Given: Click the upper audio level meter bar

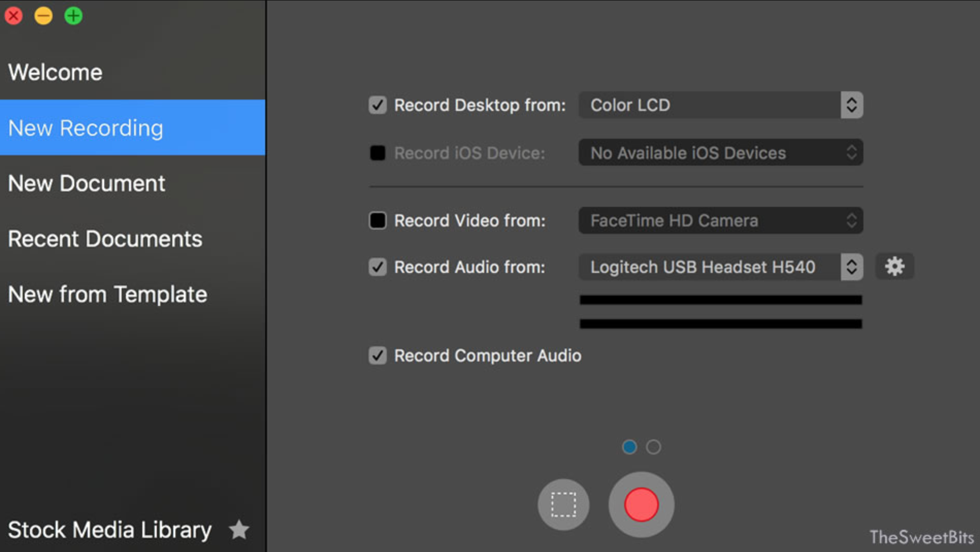Looking at the screenshot, I should coord(721,300).
